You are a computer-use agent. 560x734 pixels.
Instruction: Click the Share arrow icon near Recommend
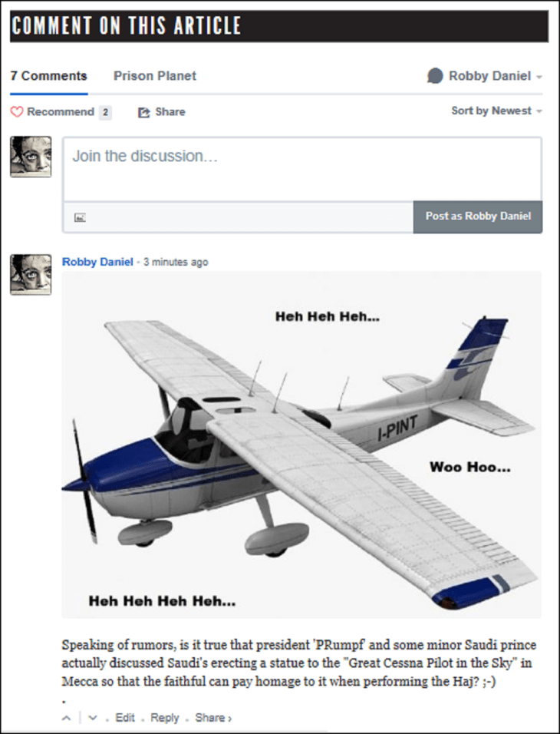point(143,112)
